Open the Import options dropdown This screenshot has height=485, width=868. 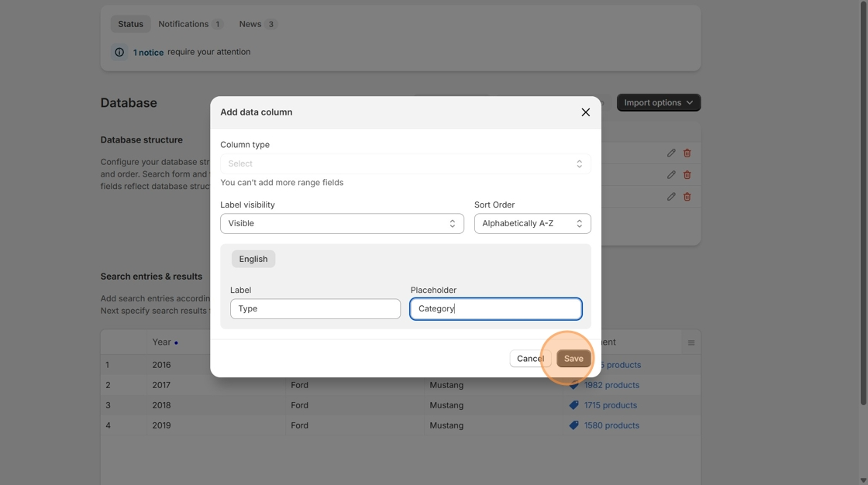pyautogui.click(x=659, y=102)
